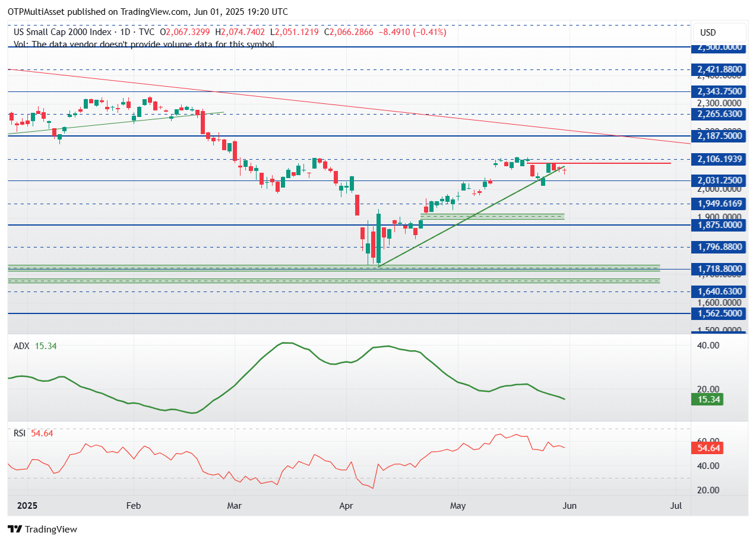Viewport: 756px width, 542px height.
Task: Click the 2,265.6300 price level label
Action: 719,114
